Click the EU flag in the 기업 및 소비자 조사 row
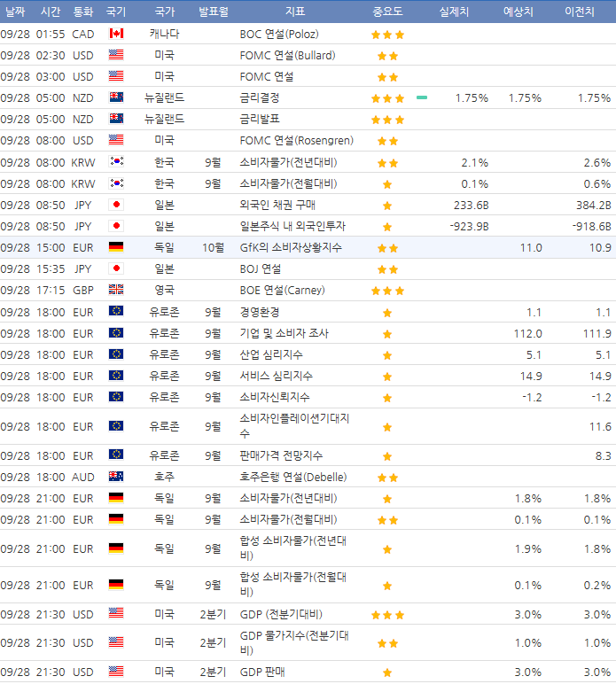The height and width of the screenshot is (684, 616). pos(116,333)
